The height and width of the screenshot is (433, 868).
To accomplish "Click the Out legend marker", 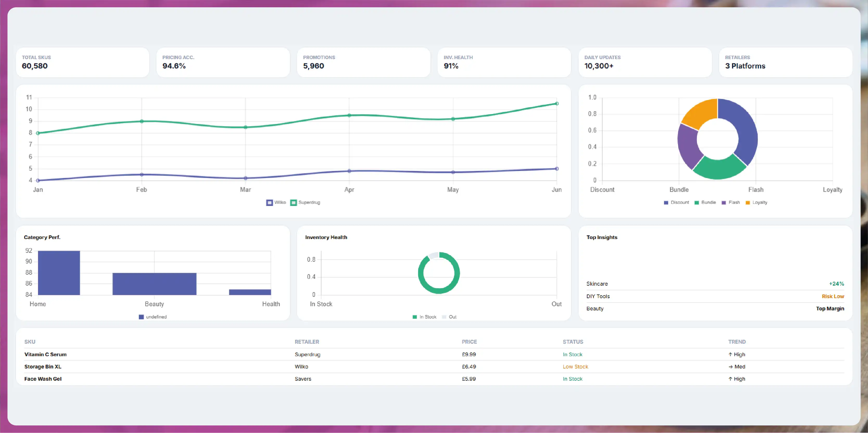I will (444, 317).
